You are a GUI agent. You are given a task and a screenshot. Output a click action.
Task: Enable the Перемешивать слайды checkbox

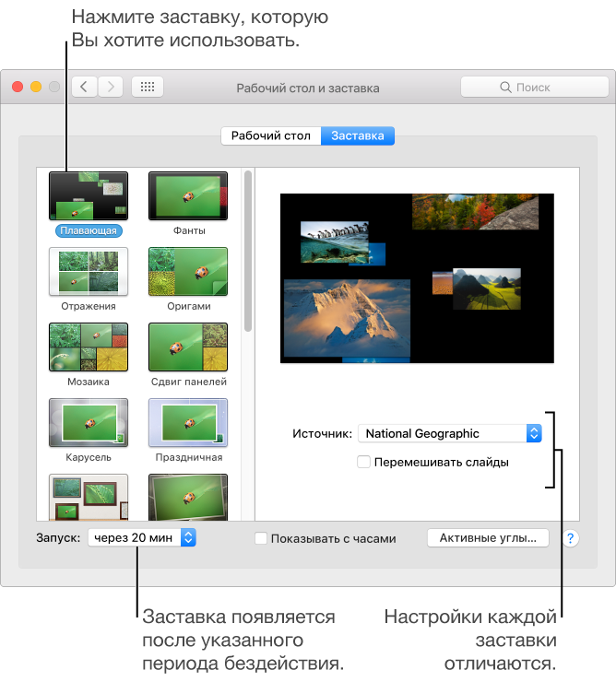point(363,462)
